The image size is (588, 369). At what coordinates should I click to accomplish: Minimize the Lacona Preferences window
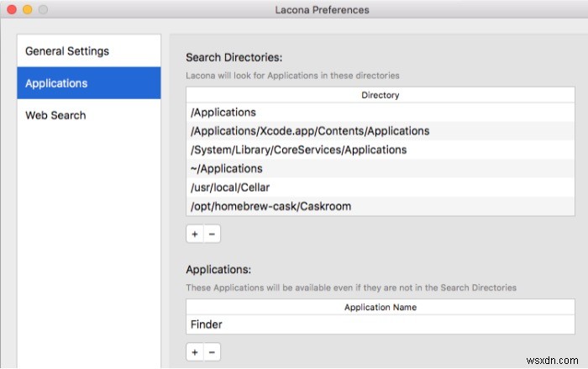27,10
